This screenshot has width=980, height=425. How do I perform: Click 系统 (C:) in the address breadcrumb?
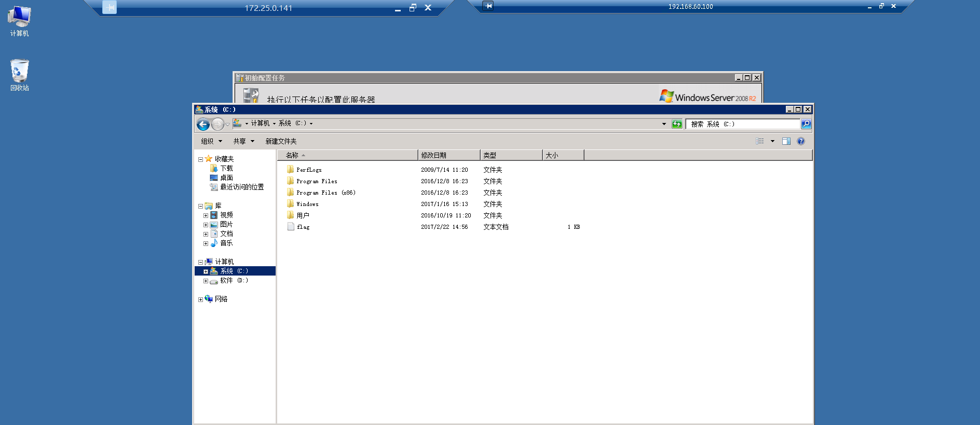[293, 124]
